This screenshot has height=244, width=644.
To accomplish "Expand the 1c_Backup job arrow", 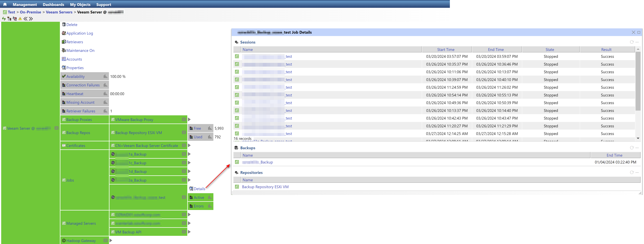I will 189,163.
